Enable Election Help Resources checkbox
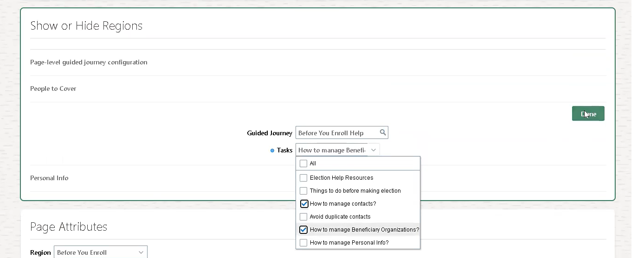The image size is (644, 258). coord(303,178)
